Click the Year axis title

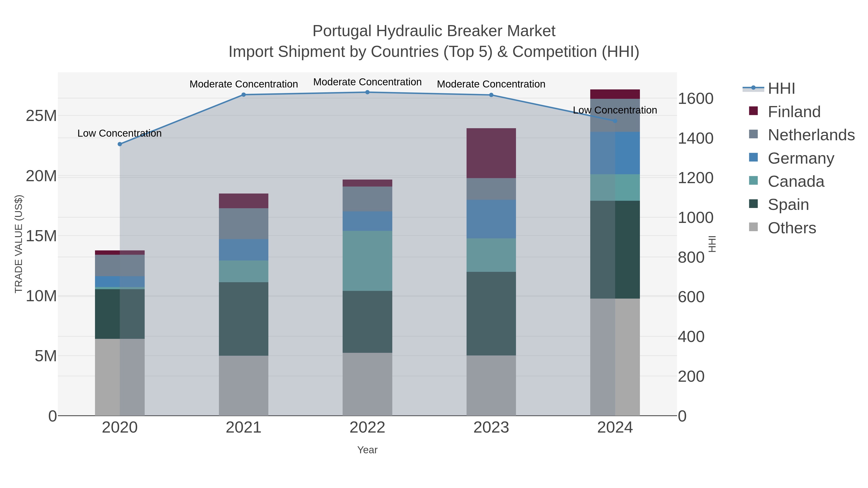click(x=368, y=450)
